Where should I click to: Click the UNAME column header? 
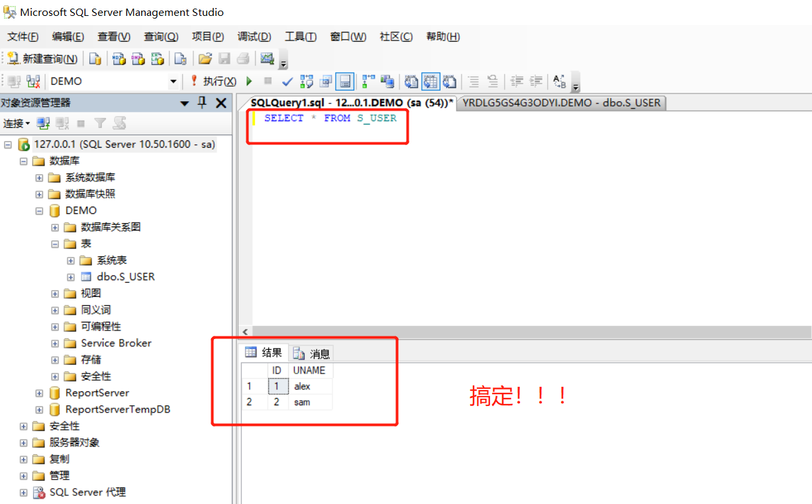pyautogui.click(x=309, y=370)
